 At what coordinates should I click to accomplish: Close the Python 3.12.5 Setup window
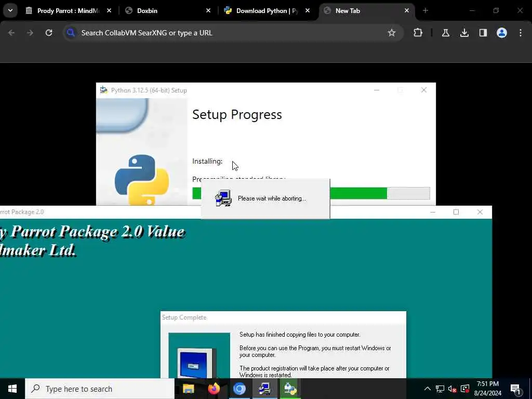[424, 90]
